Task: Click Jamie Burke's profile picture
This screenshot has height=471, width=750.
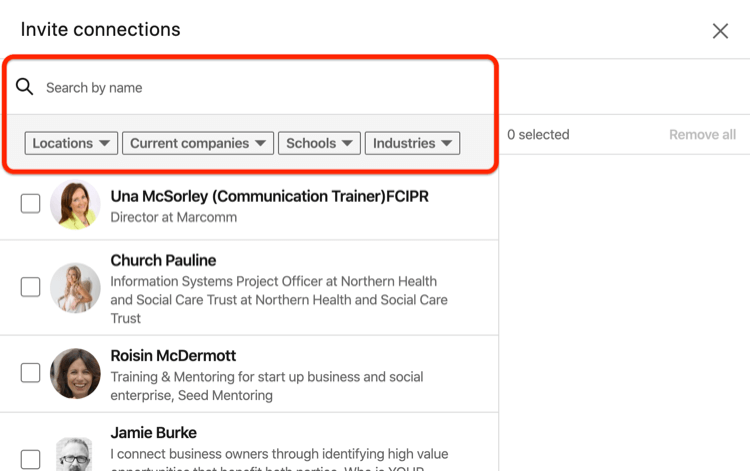Action: [x=76, y=454]
